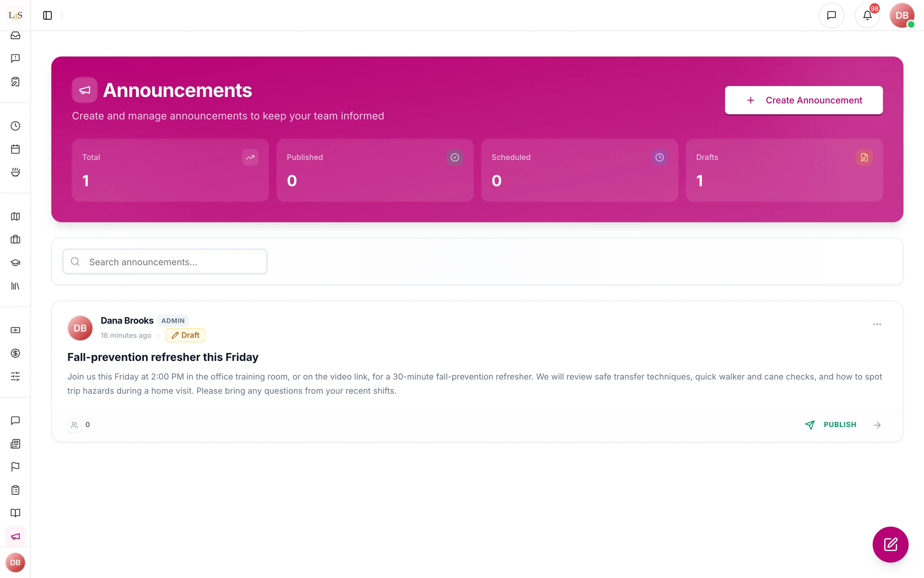Select the Total stat card

[170, 170]
